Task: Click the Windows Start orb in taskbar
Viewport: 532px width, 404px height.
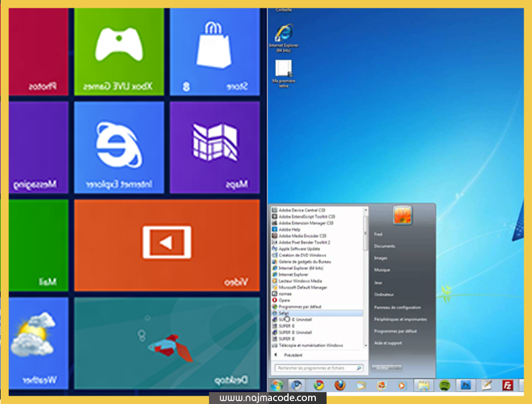Action: [277, 386]
